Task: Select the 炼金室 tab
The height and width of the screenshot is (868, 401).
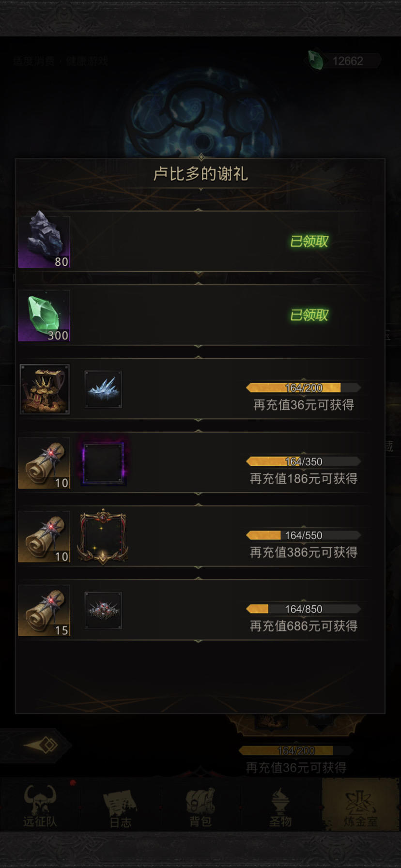Action: [360, 806]
